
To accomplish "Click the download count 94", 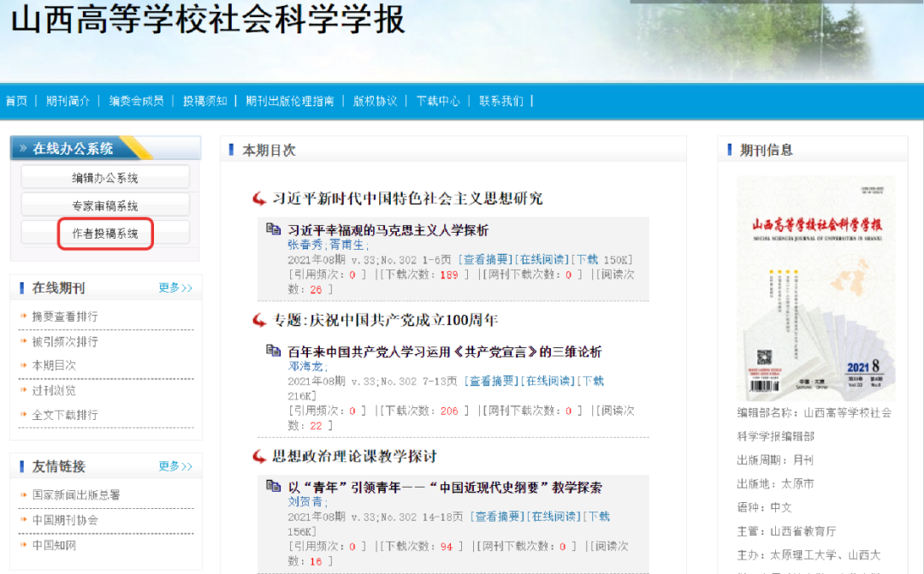I will click(446, 547).
